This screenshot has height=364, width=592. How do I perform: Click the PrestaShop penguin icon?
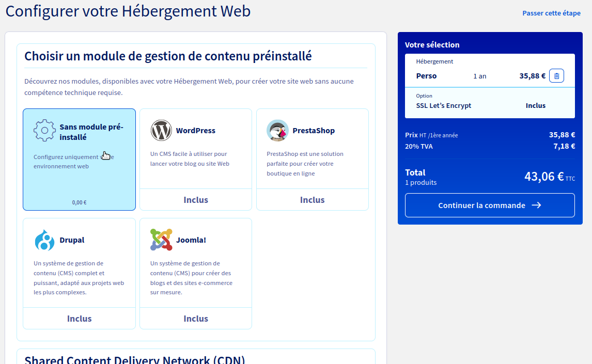pos(277,131)
